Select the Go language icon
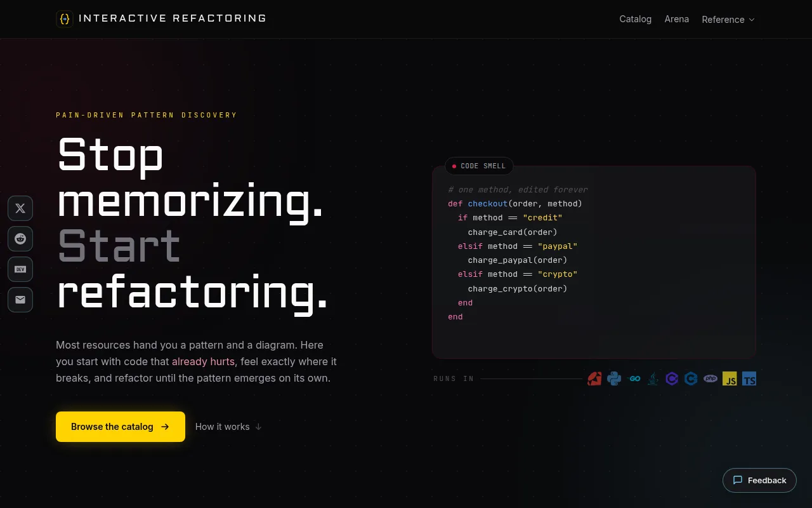 pos(634,379)
